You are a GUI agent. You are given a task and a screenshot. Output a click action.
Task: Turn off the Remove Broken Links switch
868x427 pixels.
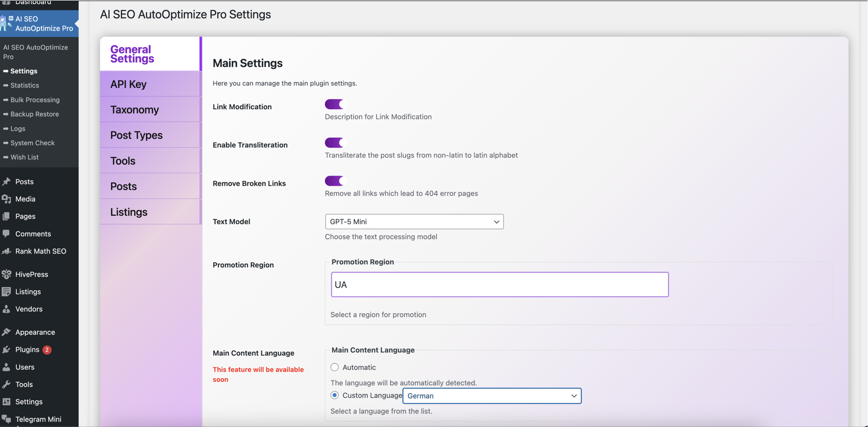pos(335,181)
